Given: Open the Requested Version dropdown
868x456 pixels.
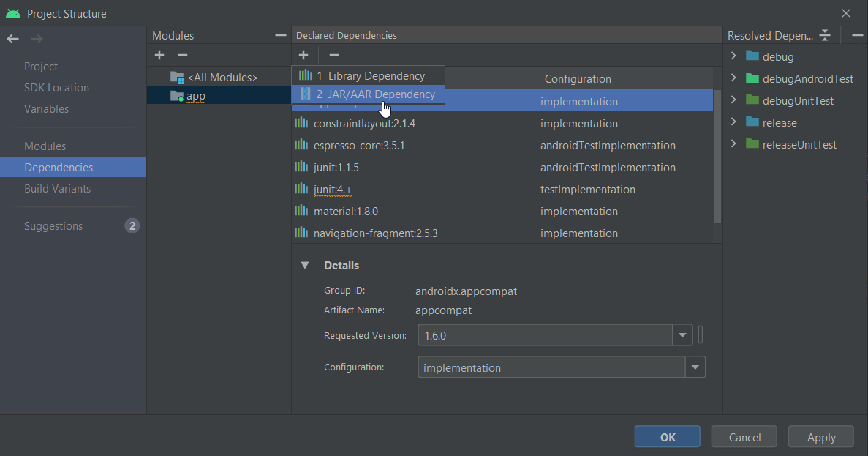Looking at the screenshot, I should pyautogui.click(x=682, y=336).
